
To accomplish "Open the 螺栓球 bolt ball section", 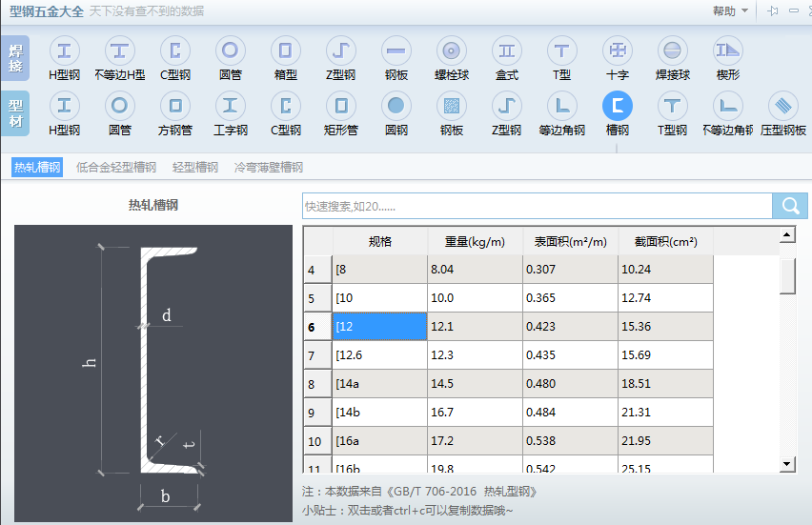I will (452, 50).
